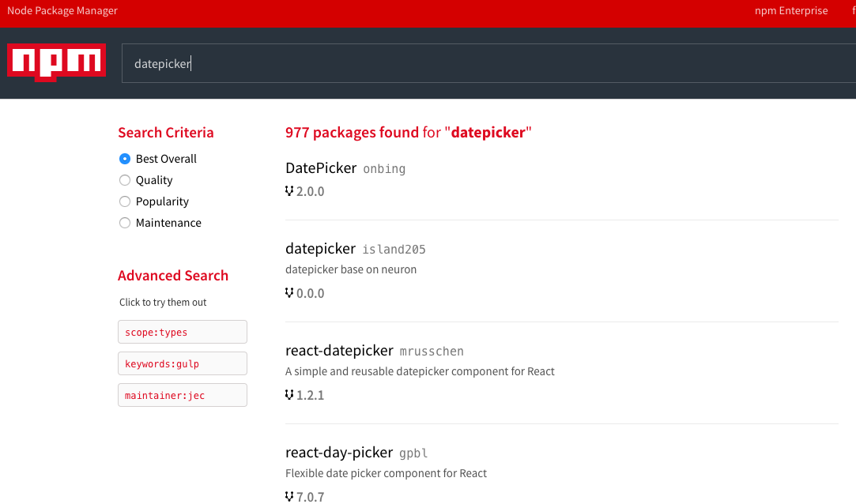
Task: Click the version icon next to 7.0.7
Action: 289,496
